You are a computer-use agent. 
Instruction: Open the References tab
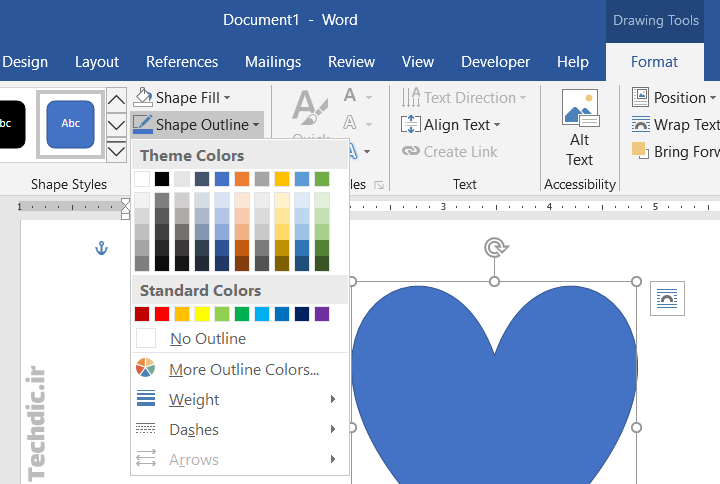[x=182, y=62]
